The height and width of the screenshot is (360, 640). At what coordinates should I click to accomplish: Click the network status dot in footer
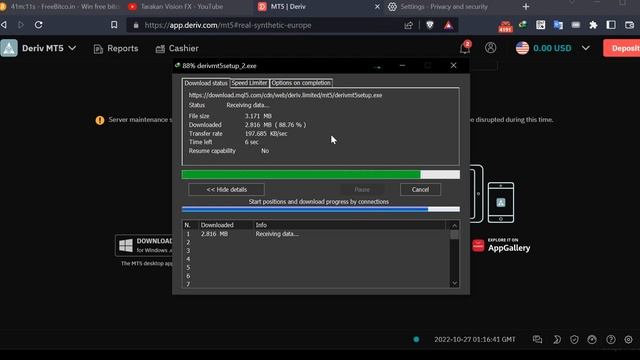click(416, 339)
